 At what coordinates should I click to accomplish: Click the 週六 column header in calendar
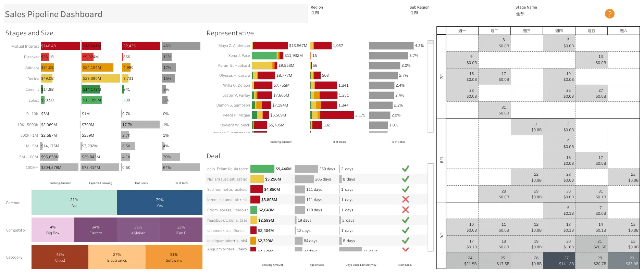coord(623,31)
